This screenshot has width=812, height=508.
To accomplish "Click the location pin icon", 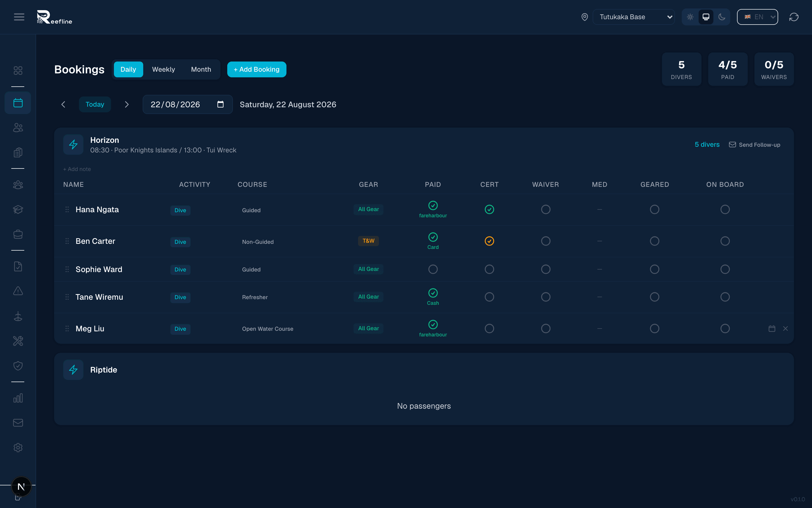I will (x=584, y=17).
